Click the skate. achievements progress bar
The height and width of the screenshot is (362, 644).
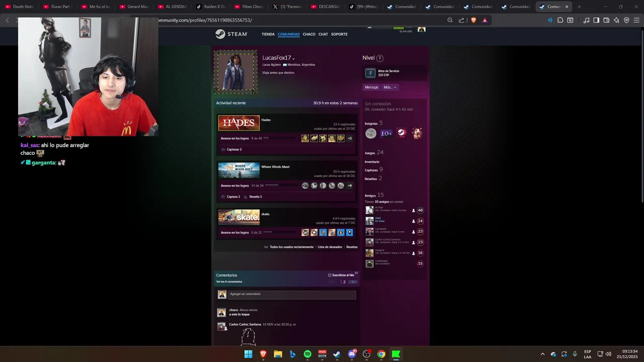(280, 232)
